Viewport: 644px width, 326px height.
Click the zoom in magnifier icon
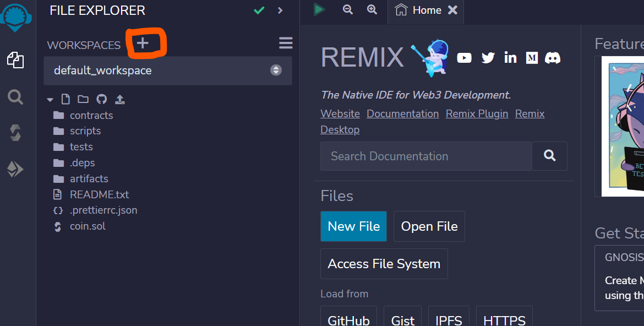(x=372, y=9)
